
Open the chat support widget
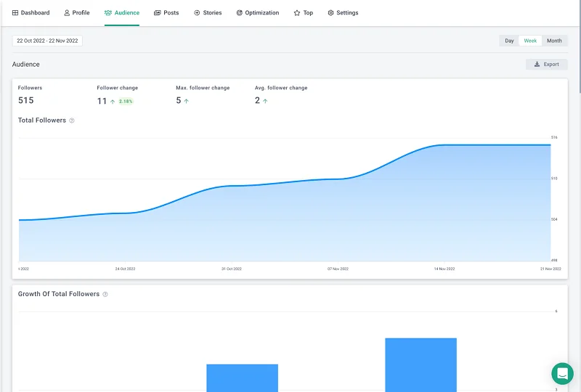562,373
